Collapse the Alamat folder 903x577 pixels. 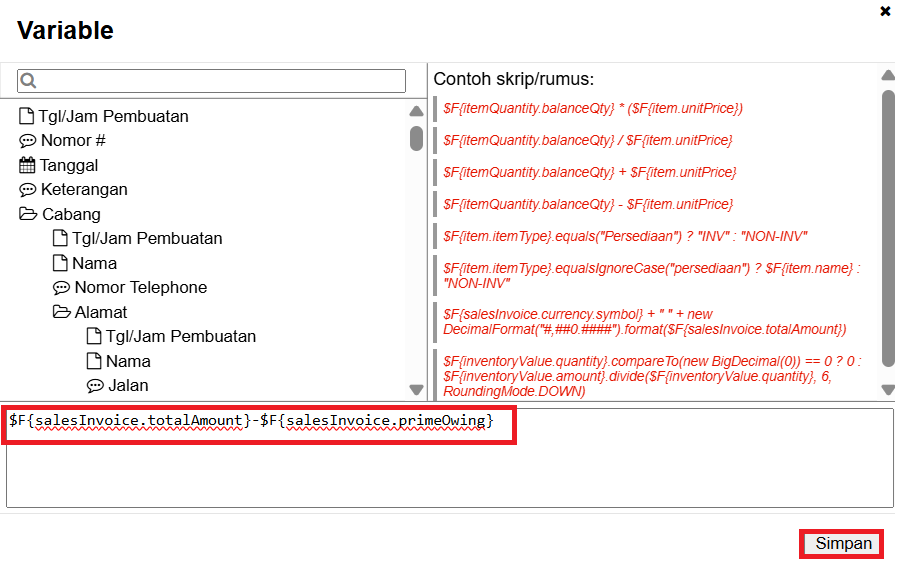pos(61,312)
